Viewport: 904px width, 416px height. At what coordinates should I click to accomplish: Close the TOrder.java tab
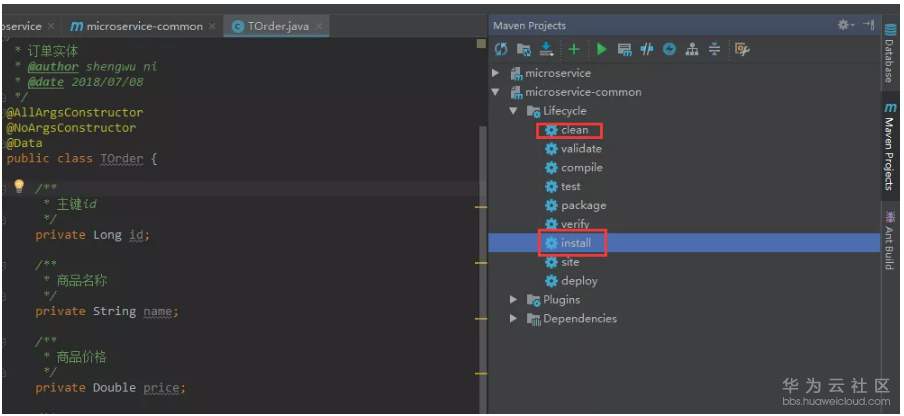click(x=320, y=27)
